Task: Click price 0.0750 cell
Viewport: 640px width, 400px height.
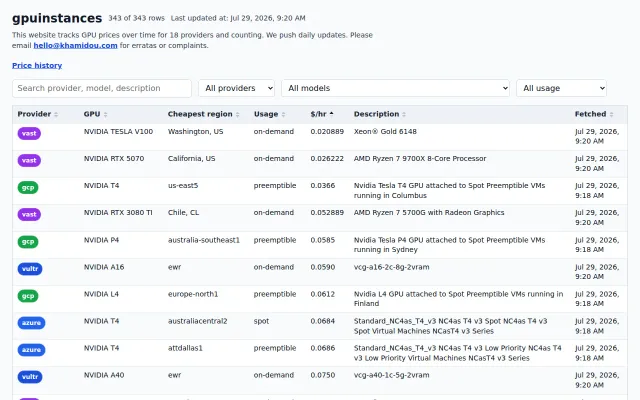Action: (322, 375)
